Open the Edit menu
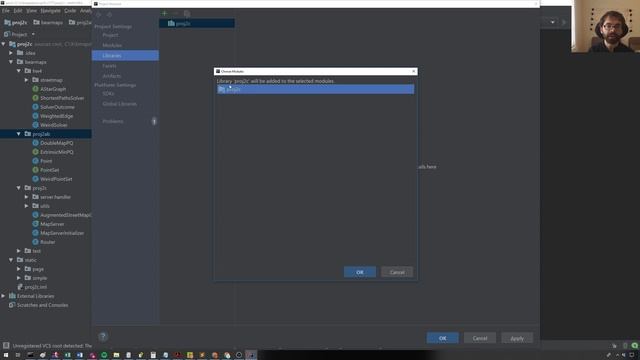This screenshot has width=640, height=360. (x=18, y=11)
